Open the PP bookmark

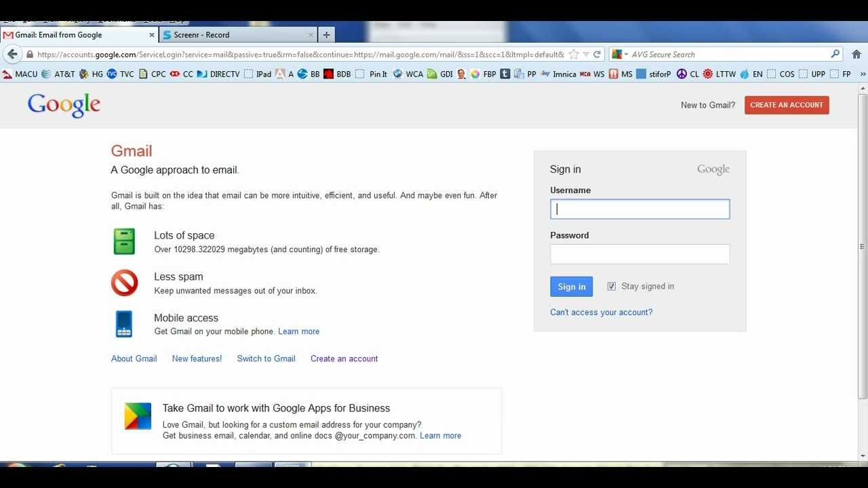tap(526, 74)
